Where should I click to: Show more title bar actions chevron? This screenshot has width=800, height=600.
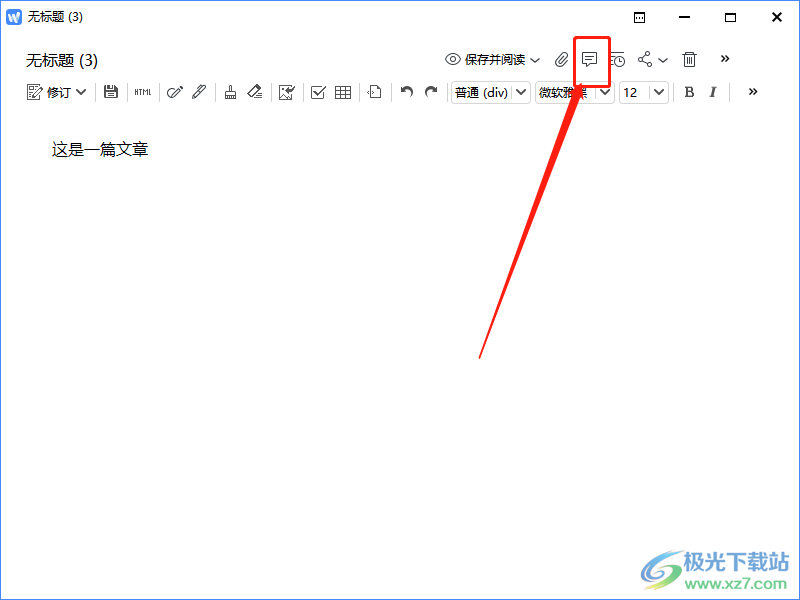click(x=724, y=59)
